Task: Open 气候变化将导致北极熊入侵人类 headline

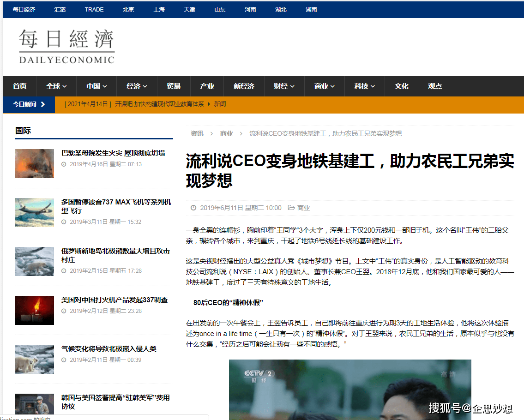Action: point(108,349)
